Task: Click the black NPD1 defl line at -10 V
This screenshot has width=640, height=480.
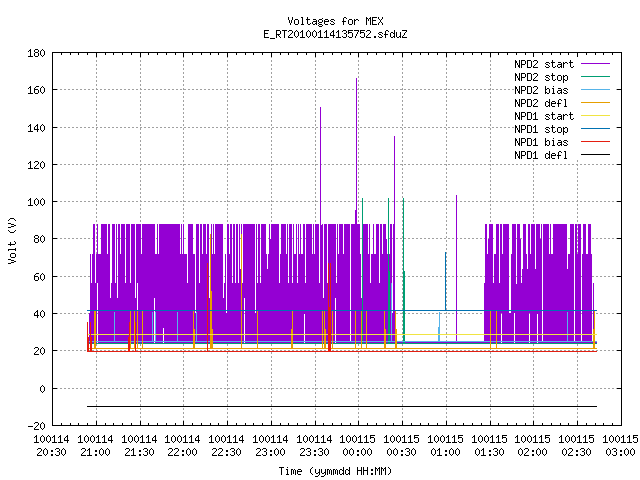Action: coord(342,407)
